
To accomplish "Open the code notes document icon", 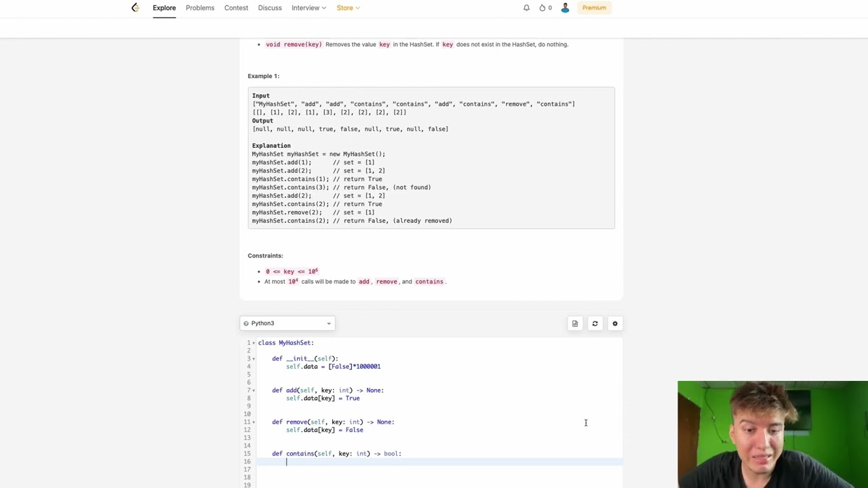I will pos(575,323).
